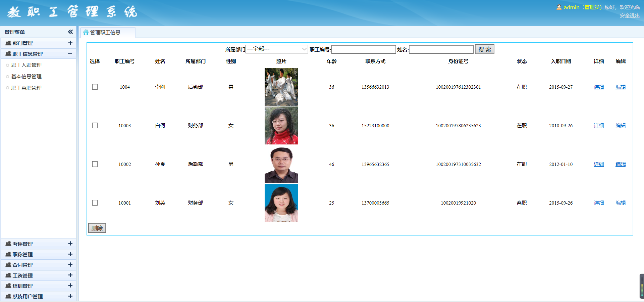Check the box for employee 1004 李刚
The width and height of the screenshot is (644, 302).
coord(95,87)
